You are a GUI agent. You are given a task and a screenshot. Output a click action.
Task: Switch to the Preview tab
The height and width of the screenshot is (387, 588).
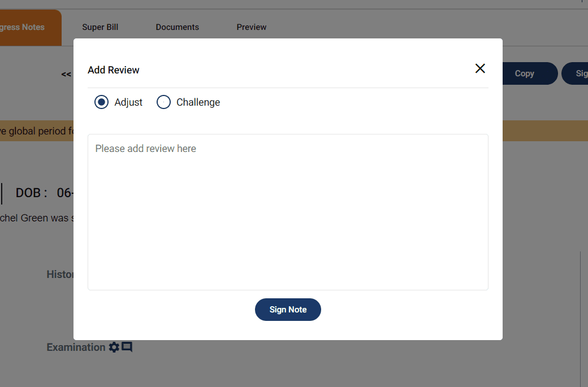pos(251,27)
